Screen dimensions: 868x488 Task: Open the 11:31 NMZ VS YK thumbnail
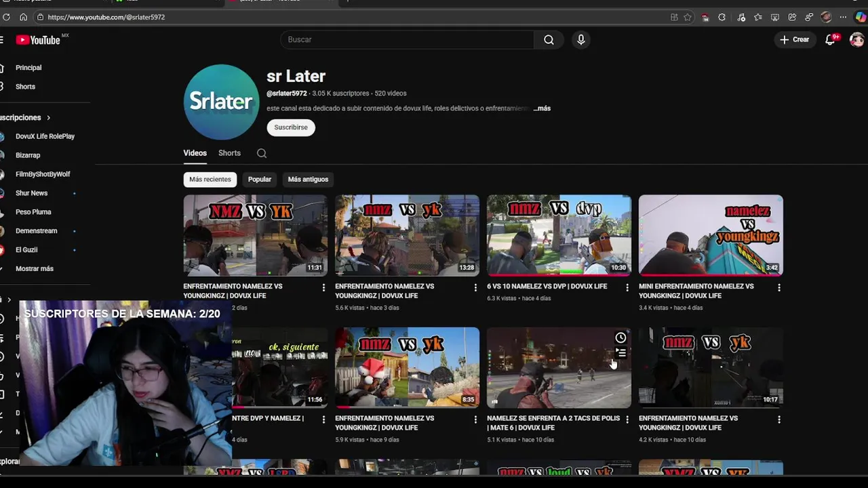tap(255, 235)
